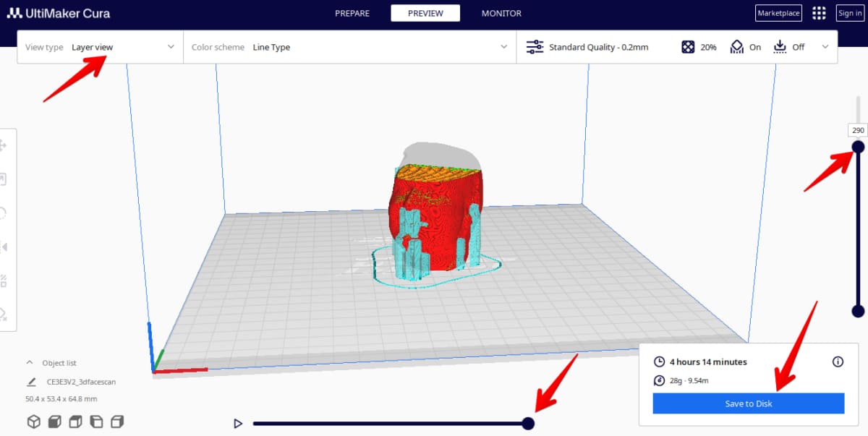Collapse the Object list
This screenshot has width=868, height=436.
click(30, 363)
